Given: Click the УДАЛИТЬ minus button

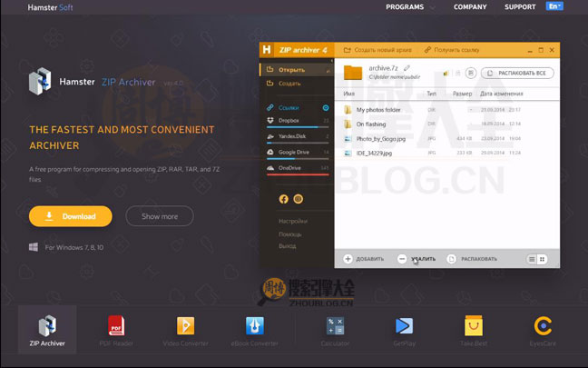Looking at the screenshot, I should [x=416, y=259].
